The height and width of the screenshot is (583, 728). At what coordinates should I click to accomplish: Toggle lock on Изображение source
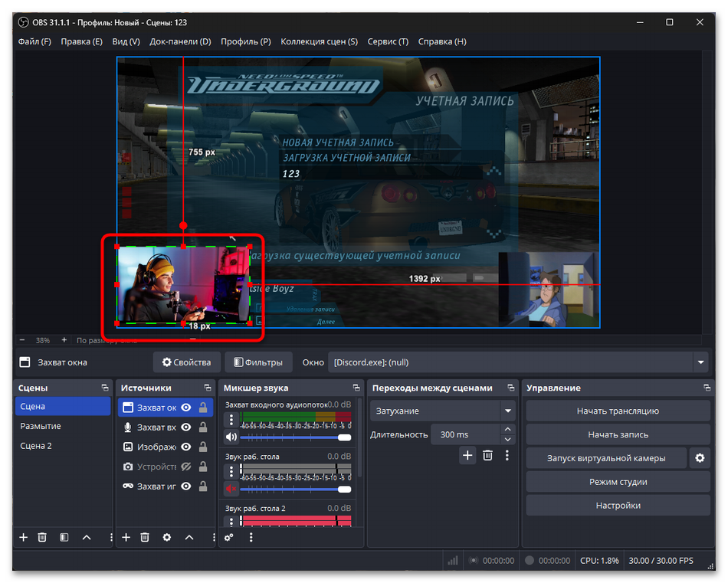click(203, 447)
